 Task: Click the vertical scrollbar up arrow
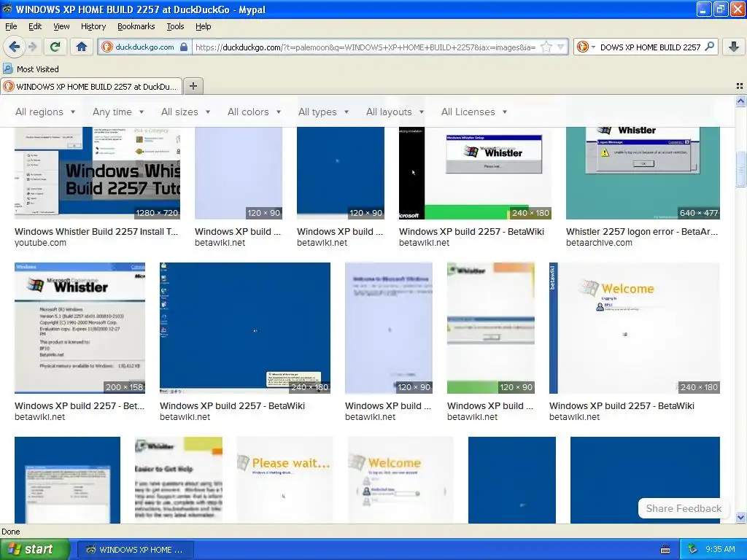pyautogui.click(x=740, y=101)
